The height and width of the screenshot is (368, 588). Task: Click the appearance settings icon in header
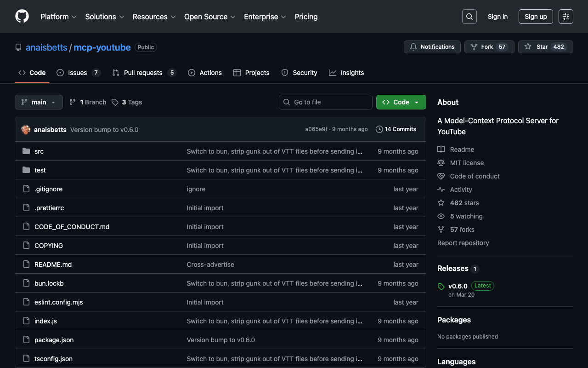[565, 17]
